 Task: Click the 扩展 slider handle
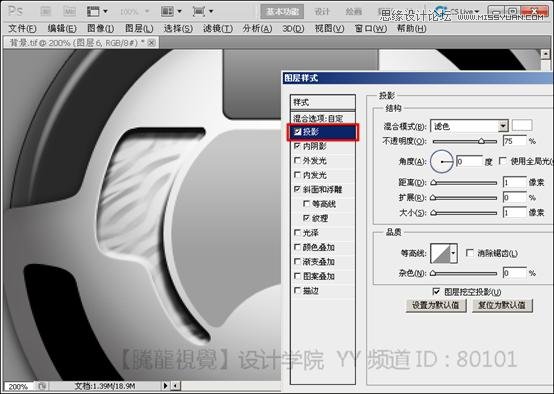pyautogui.click(x=434, y=198)
